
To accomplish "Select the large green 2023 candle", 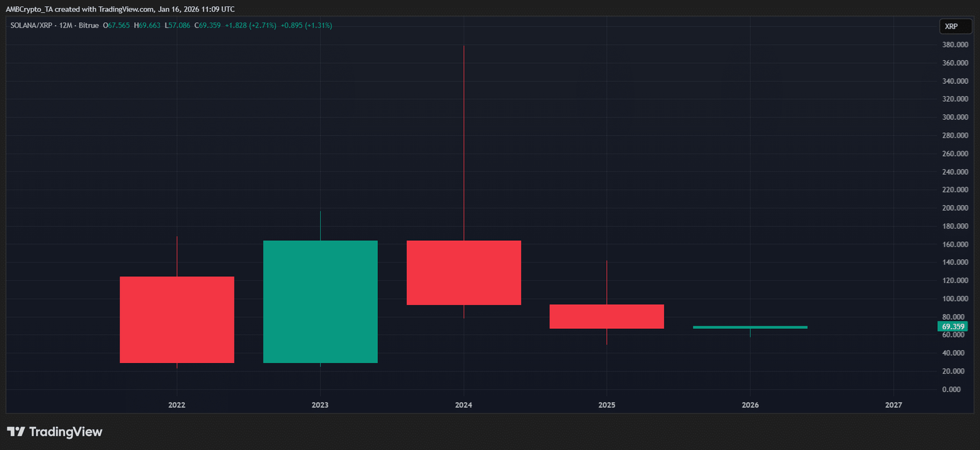I will tap(320, 302).
